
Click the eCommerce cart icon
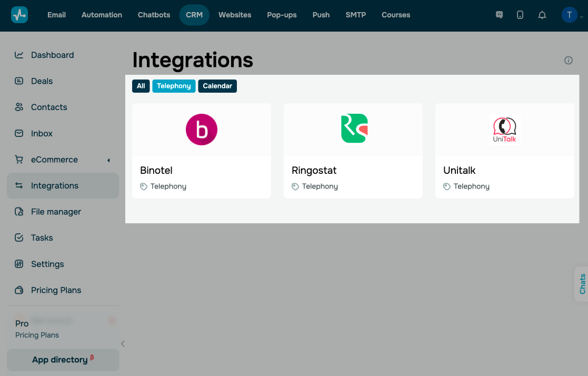pyautogui.click(x=19, y=160)
